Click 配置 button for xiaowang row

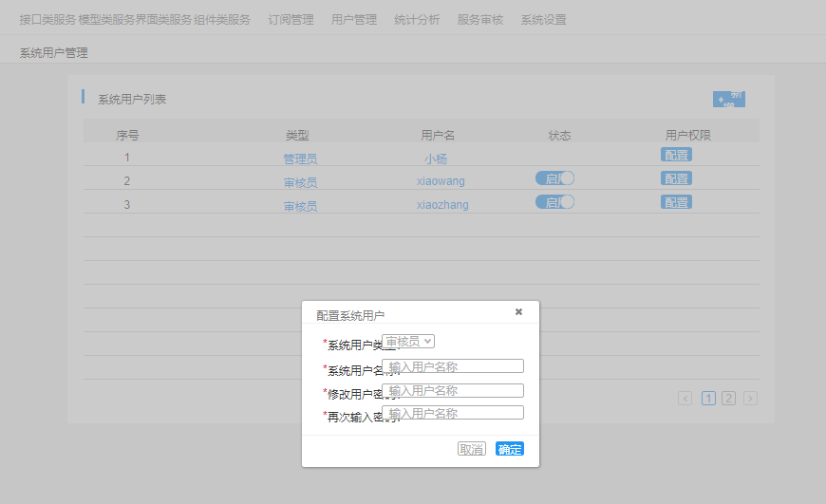(x=676, y=178)
